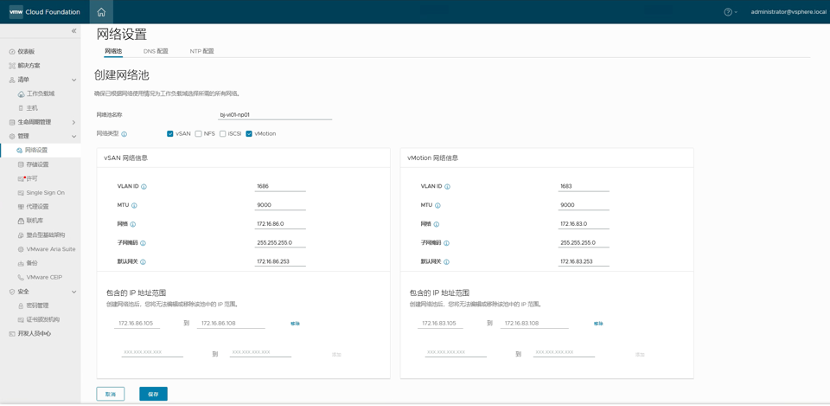The width and height of the screenshot is (830, 406).
Task: Open 复合型基础架构 in sidebar
Action: click(46, 235)
